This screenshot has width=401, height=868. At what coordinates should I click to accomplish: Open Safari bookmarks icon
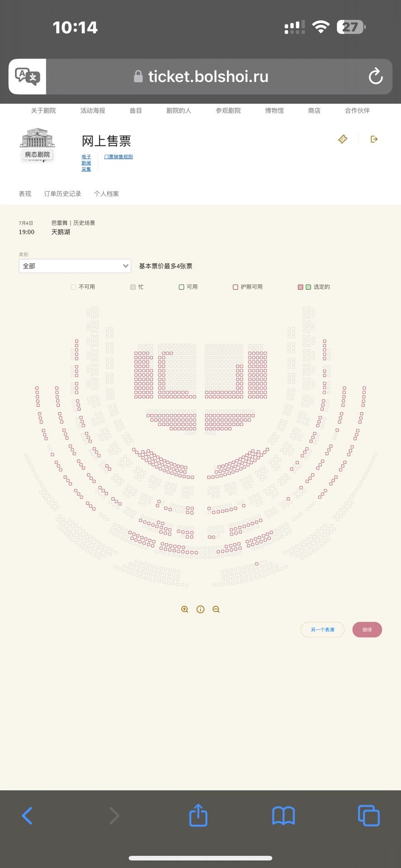[x=283, y=816]
